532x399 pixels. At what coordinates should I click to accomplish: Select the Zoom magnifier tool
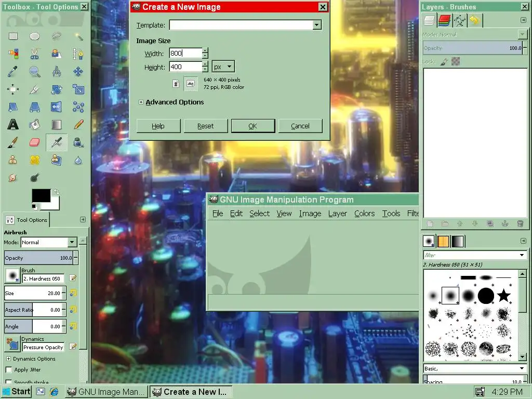click(x=34, y=72)
